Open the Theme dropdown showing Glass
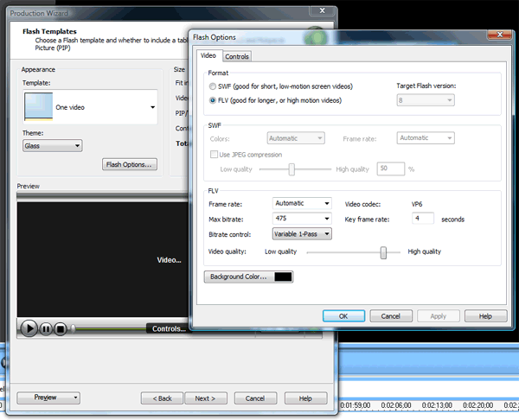Viewport: 519px width, 420px height. 52,145
